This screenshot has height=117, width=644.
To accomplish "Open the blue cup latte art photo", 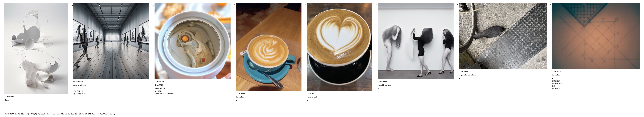I will pyautogui.click(x=269, y=47).
